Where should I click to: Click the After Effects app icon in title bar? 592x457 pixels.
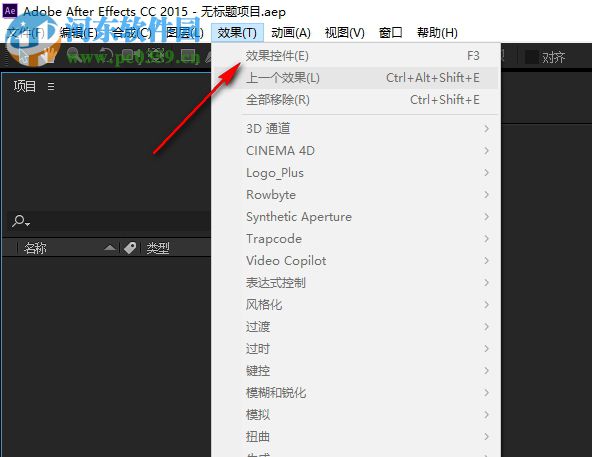(10, 11)
